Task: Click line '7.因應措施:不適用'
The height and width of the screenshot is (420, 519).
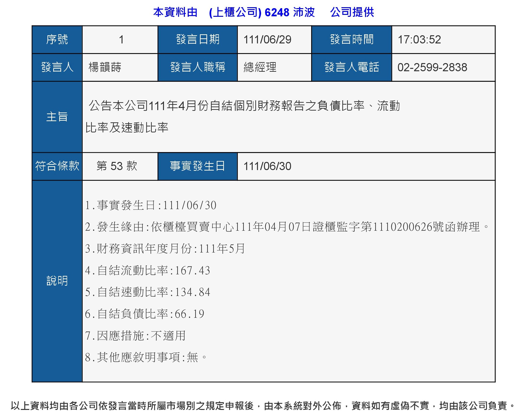Action: pos(135,335)
